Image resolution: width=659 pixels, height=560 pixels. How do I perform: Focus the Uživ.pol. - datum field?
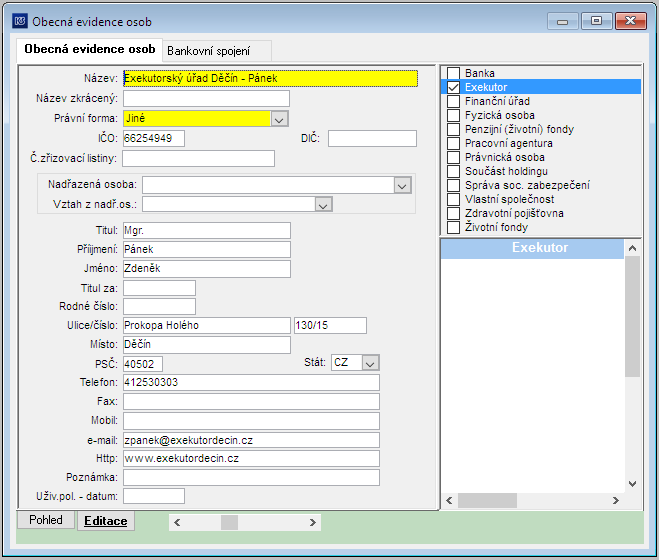(x=154, y=496)
